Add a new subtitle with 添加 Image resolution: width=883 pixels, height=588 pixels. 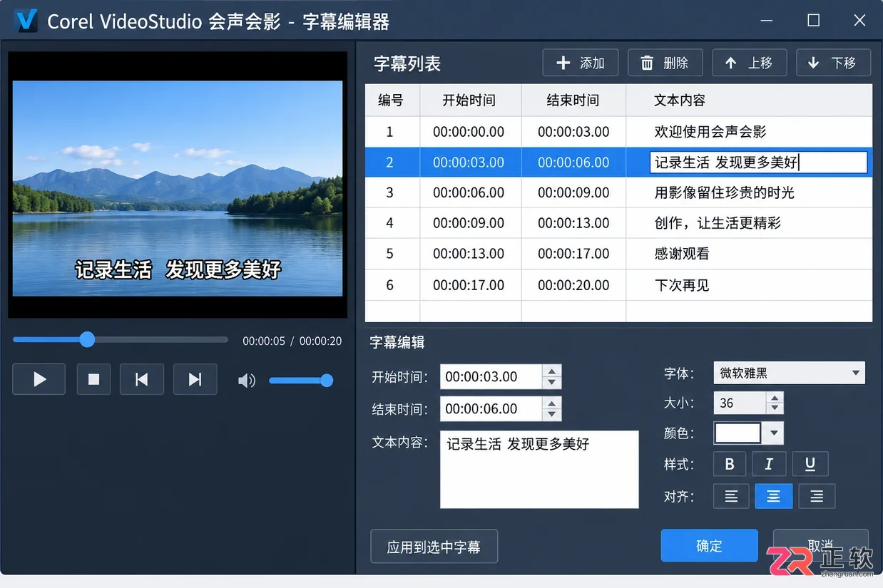coord(580,63)
